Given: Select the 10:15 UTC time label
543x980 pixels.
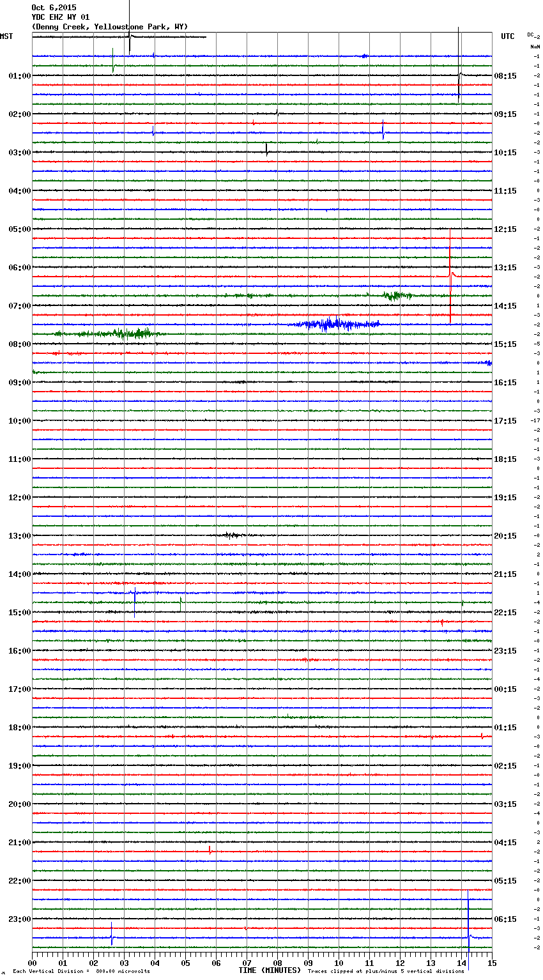Looking at the screenshot, I should (505, 153).
